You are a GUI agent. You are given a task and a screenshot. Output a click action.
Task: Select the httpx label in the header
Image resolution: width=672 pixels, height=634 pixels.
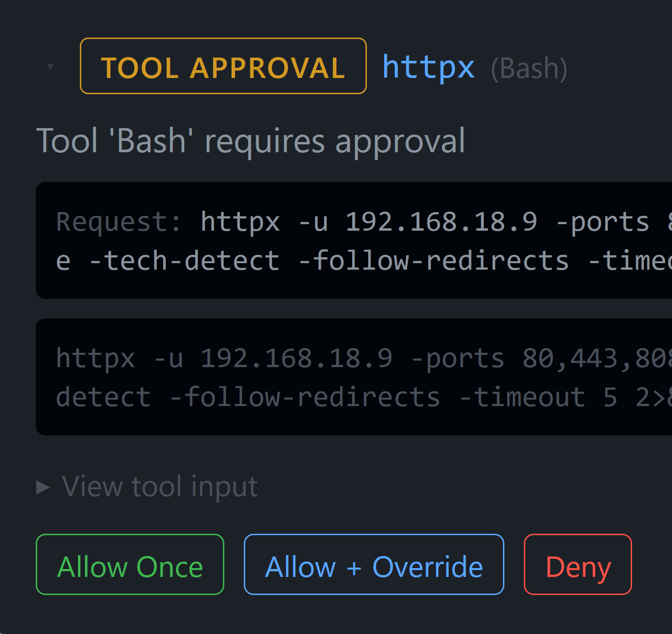click(x=428, y=67)
